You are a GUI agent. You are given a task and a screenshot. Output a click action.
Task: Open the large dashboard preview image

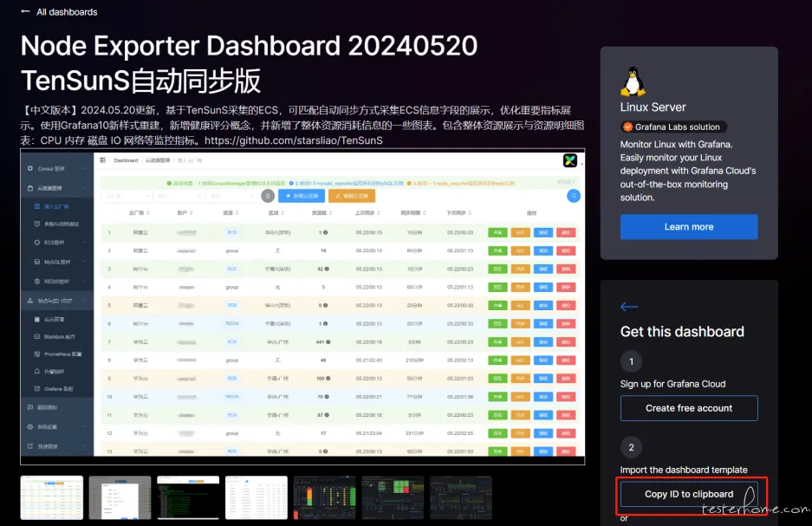302,307
